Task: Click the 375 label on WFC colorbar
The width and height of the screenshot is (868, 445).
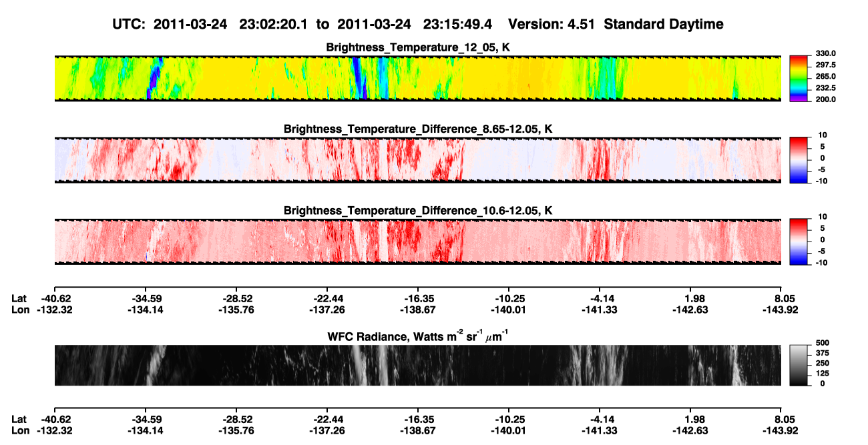Action: click(x=822, y=354)
